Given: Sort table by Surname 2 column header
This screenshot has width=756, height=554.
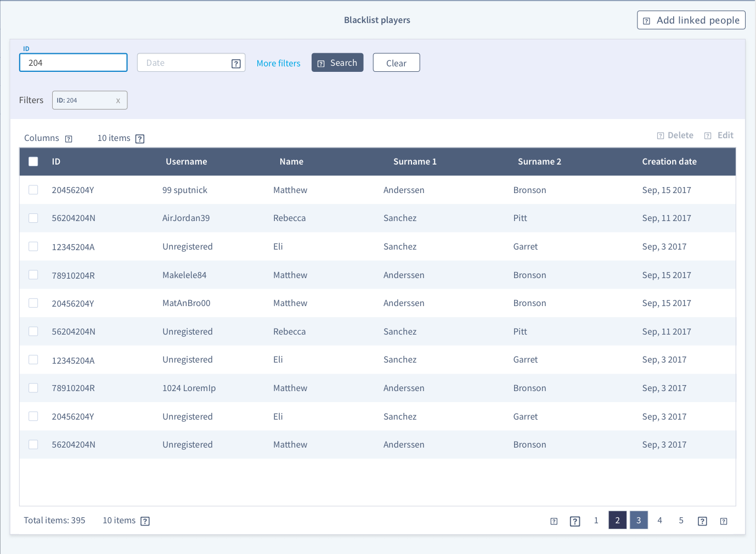Looking at the screenshot, I should coord(539,162).
